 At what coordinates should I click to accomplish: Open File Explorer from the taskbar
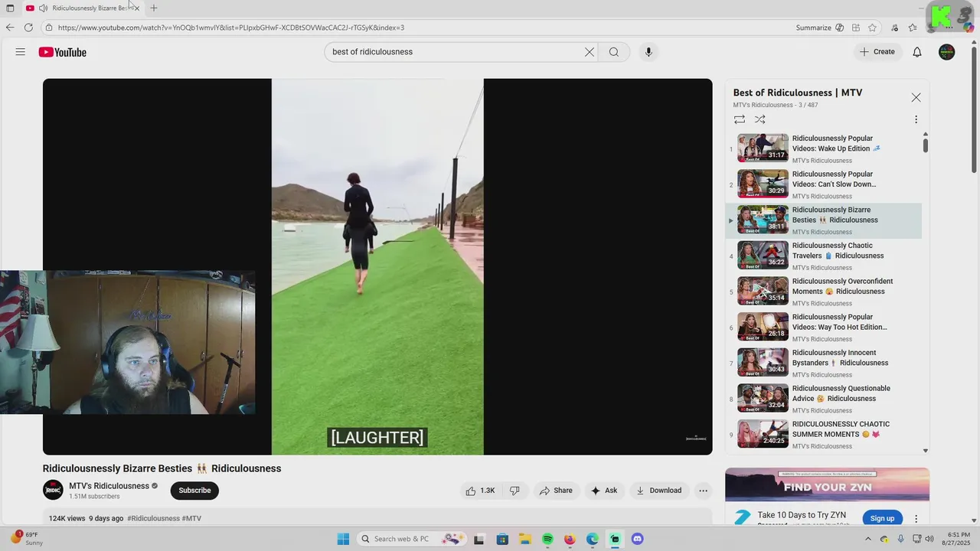click(525, 539)
